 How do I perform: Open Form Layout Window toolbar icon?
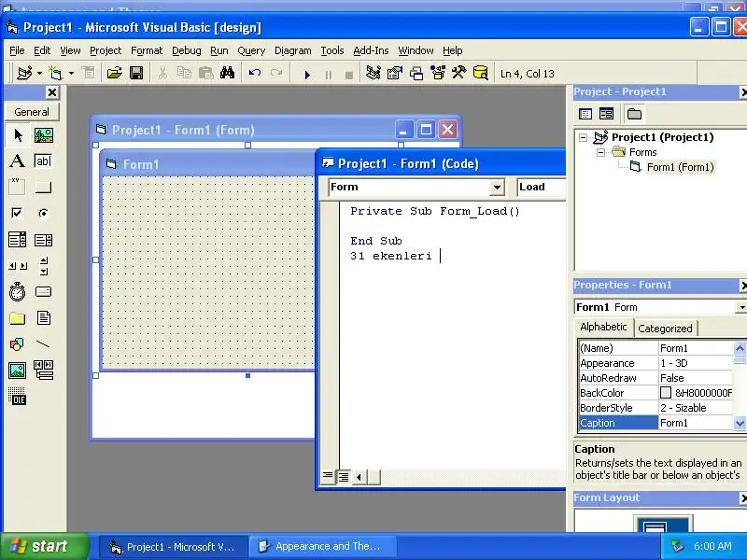click(416, 74)
